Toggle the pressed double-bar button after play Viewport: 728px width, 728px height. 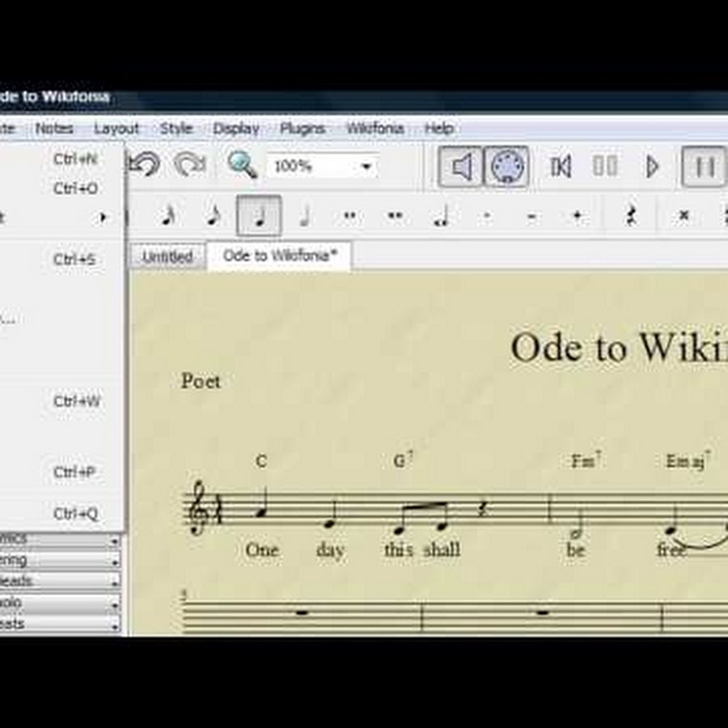pos(704,167)
